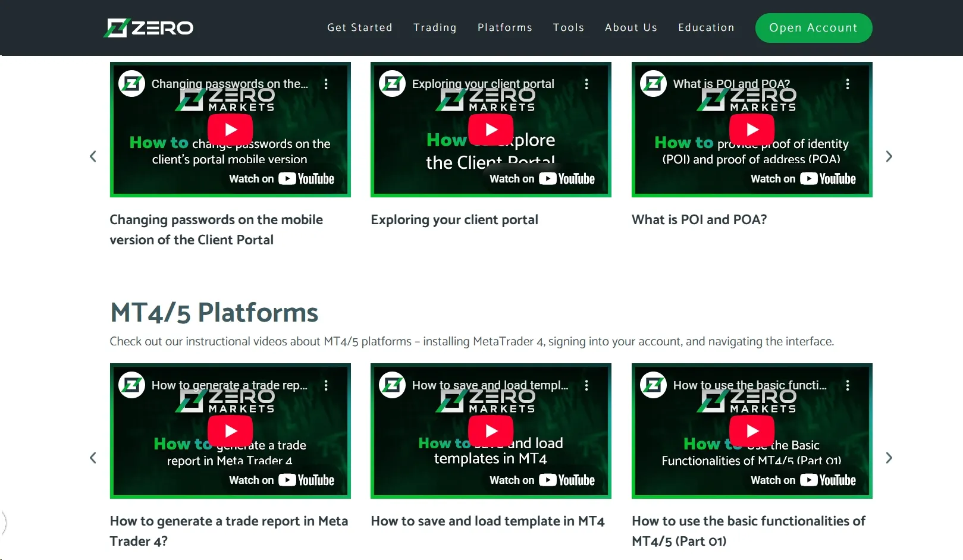
Task: Click channel avatar on POI and POA video
Action: [654, 84]
